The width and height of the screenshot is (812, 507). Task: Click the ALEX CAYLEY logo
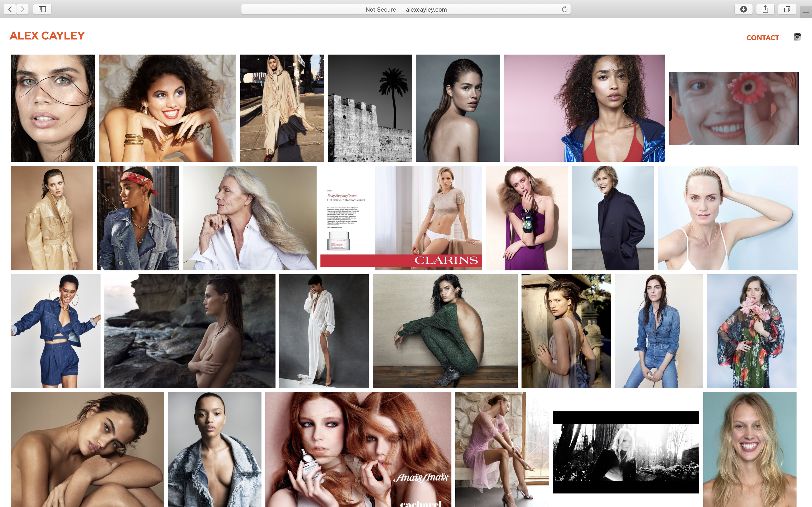tap(47, 35)
